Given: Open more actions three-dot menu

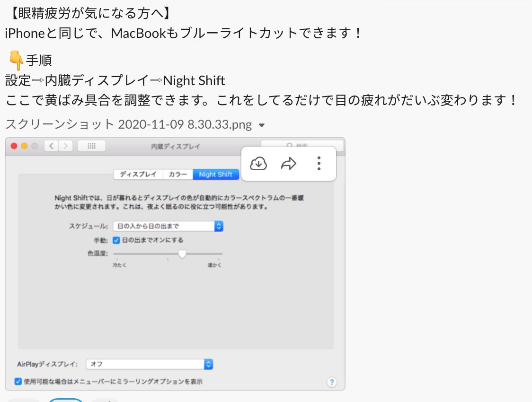Looking at the screenshot, I should click(x=319, y=163).
